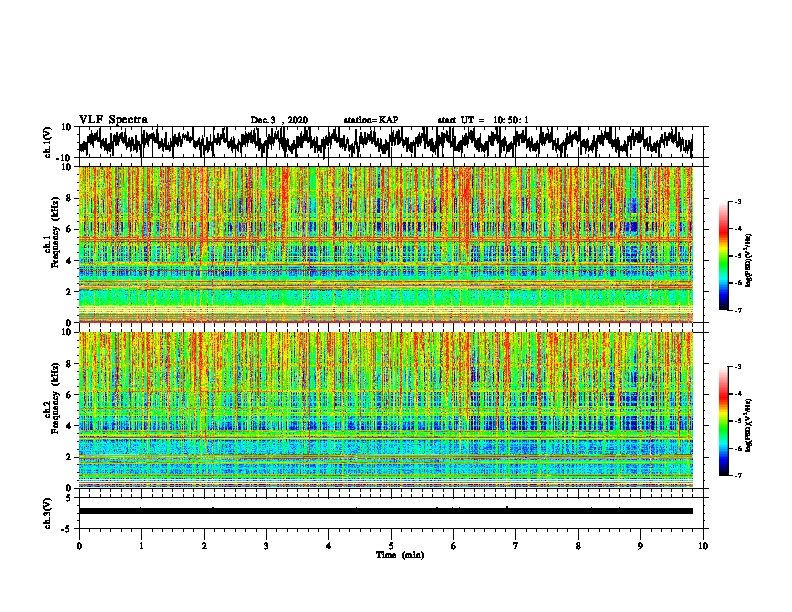792x612 pixels.
Task: Click the "start UT = 10:50: 1" text
Action: 482,120
